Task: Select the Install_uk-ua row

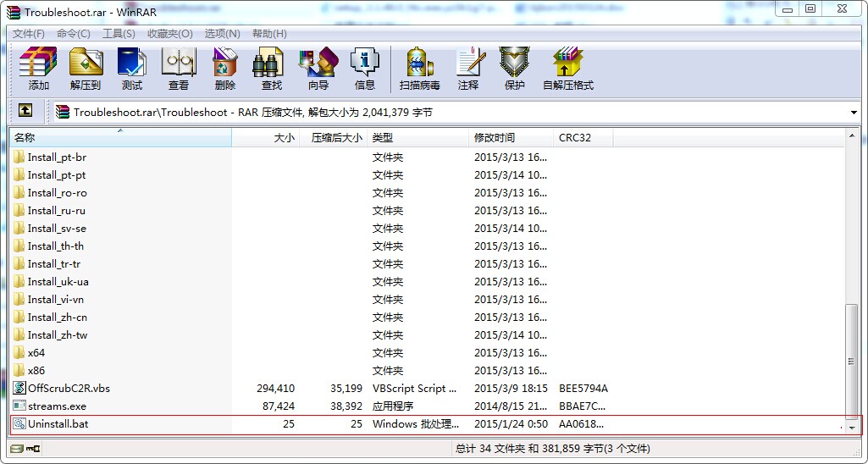Action: 428,282
